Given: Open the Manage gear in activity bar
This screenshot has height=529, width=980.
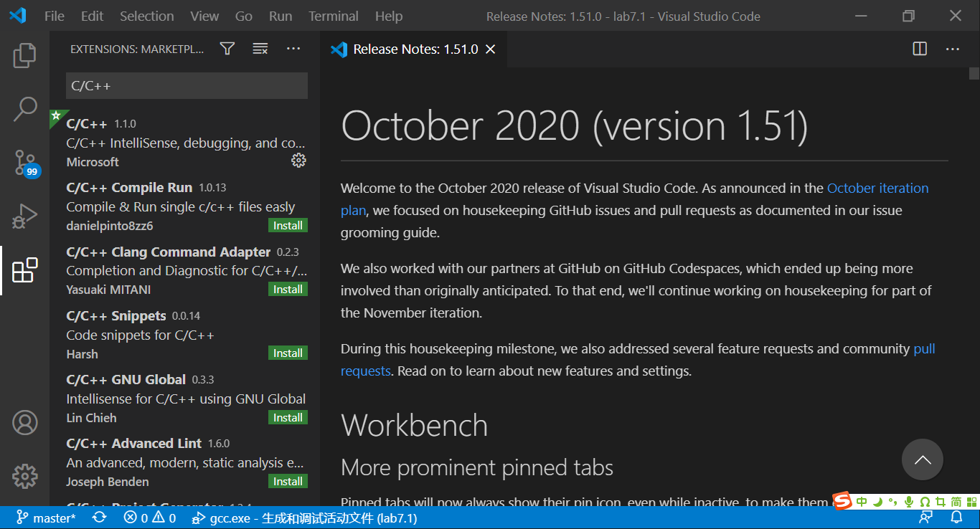Looking at the screenshot, I should (24, 476).
